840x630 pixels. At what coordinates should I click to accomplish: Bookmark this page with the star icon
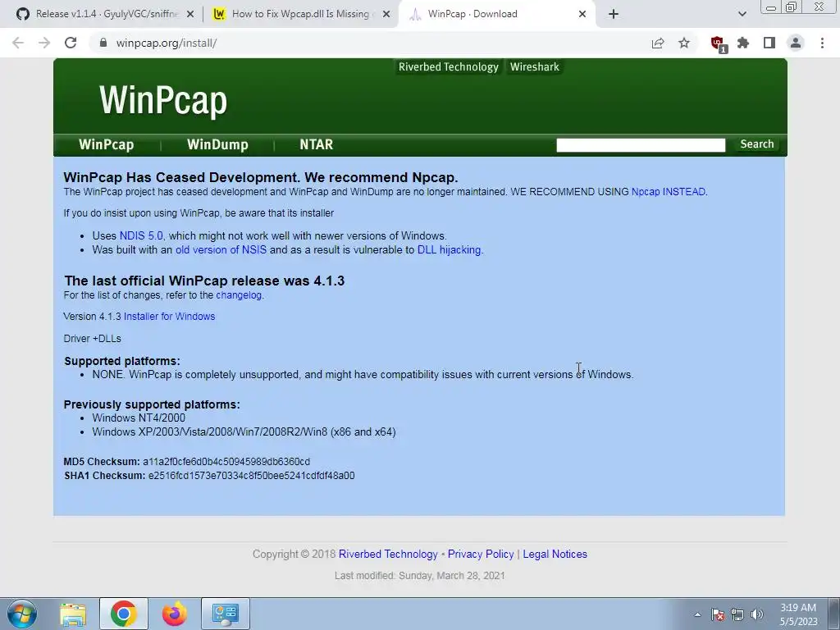(x=684, y=43)
